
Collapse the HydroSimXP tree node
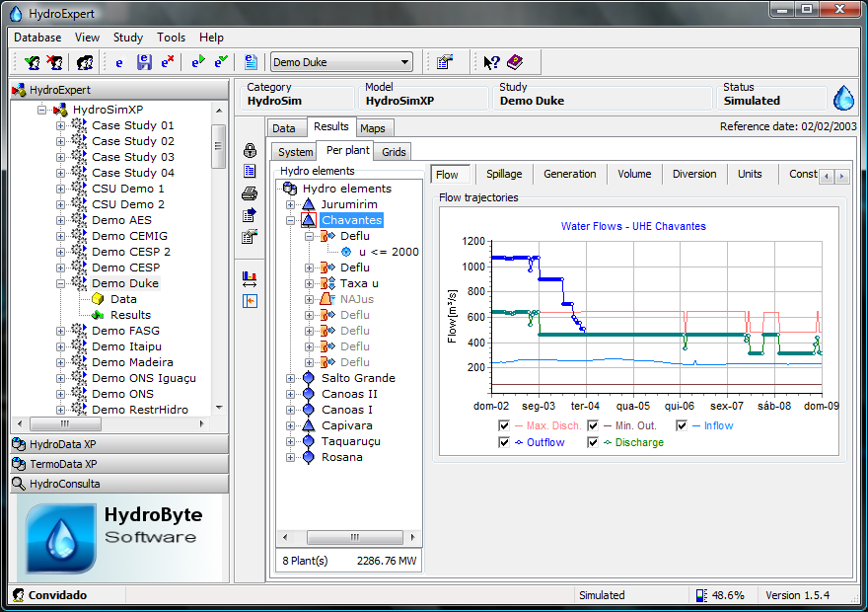[41, 110]
